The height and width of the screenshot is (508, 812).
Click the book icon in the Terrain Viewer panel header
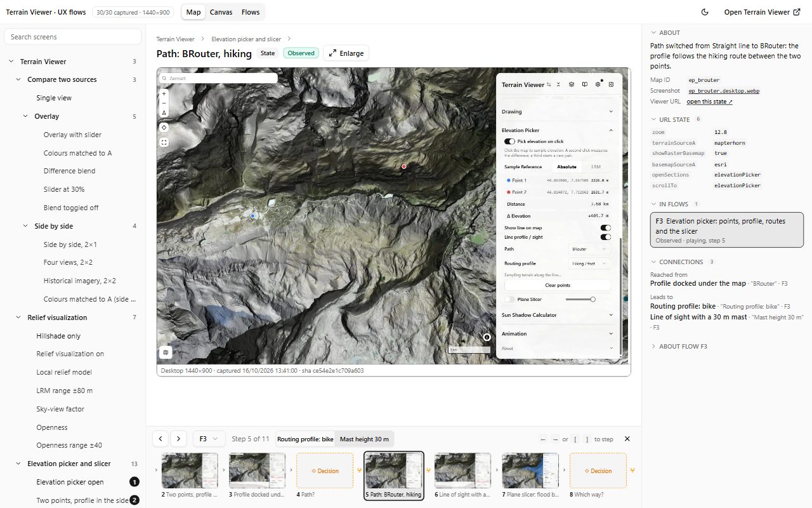tap(585, 84)
